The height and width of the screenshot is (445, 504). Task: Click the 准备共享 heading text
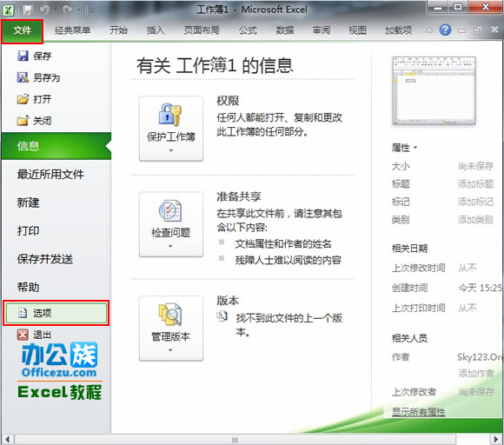tap(238, 196)
